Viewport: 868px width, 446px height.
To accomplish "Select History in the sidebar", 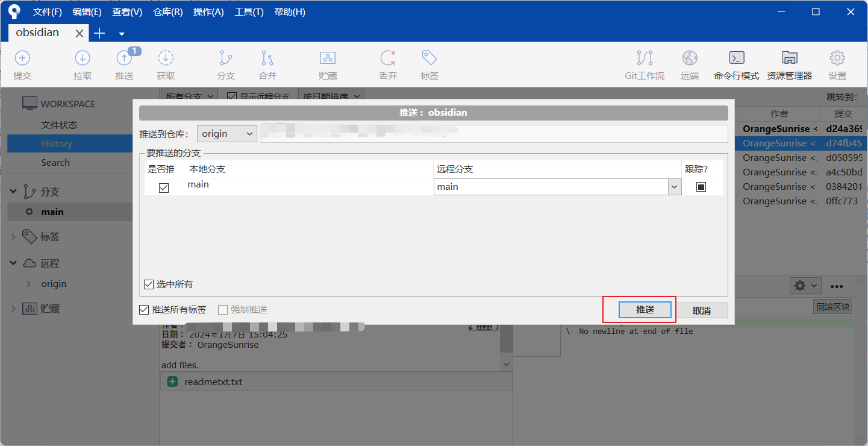I will 57,144.
